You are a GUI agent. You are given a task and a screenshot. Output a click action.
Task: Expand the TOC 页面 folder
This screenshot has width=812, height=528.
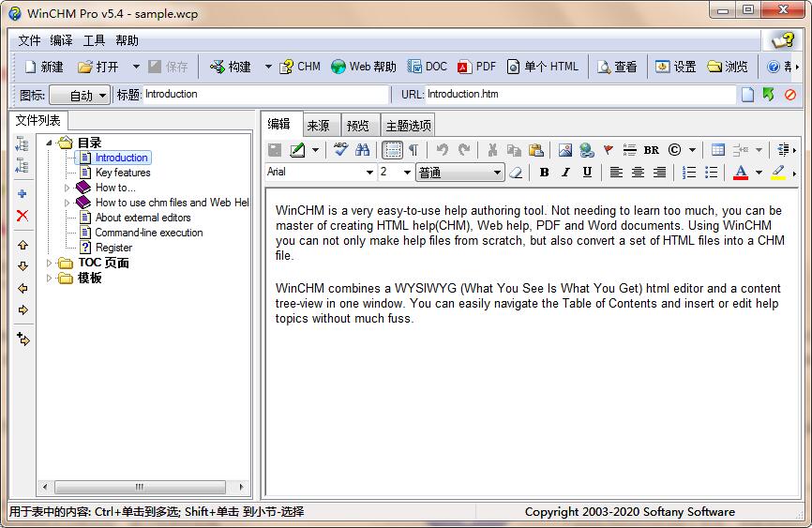pyautogui.click(x=49, y=264)
